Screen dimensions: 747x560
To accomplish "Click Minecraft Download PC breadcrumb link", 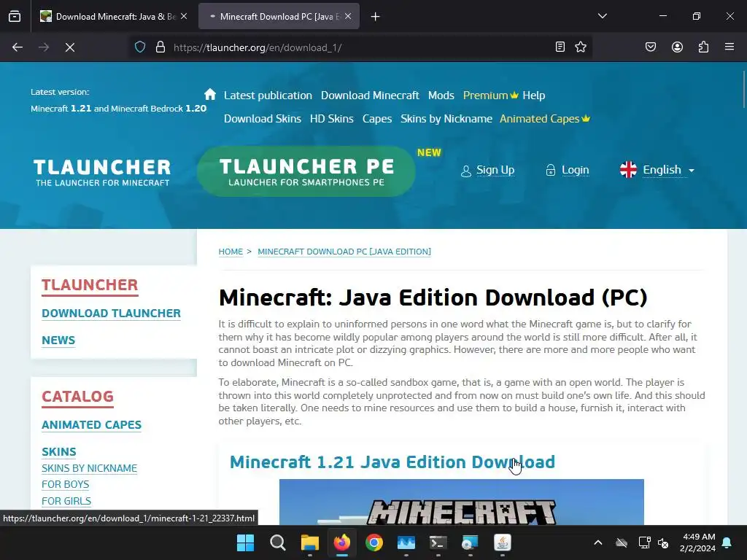I will coord(344,252).
